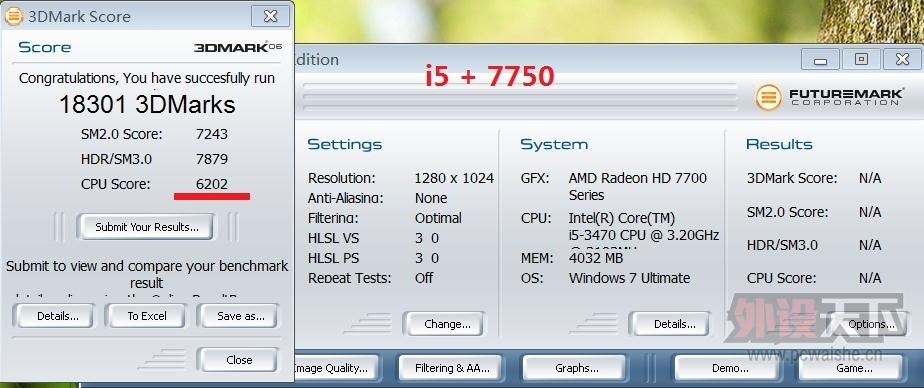The image size is (924, 388).
Task: Close the main 3DMark window
Action: [902, 59]
